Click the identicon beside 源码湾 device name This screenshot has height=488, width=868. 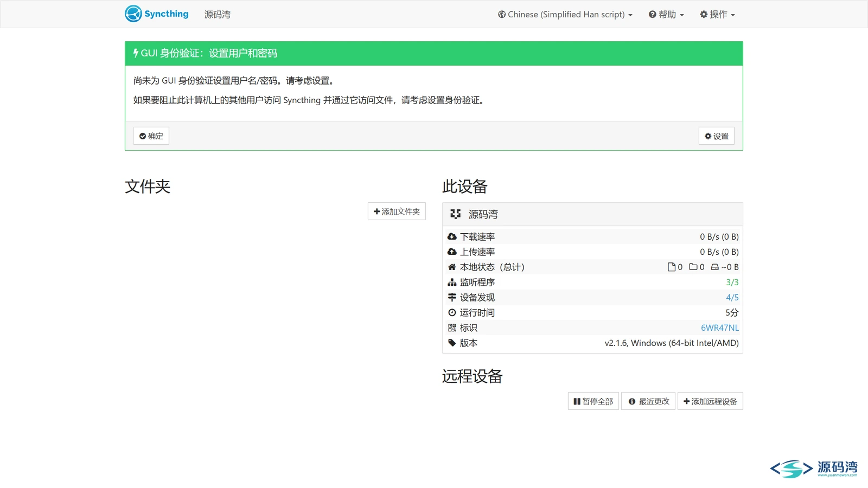click(x=456, y=214)
